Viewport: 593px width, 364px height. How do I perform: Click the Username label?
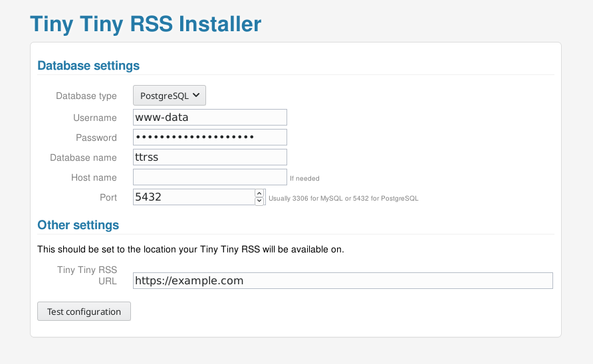[x=95, y=118]
